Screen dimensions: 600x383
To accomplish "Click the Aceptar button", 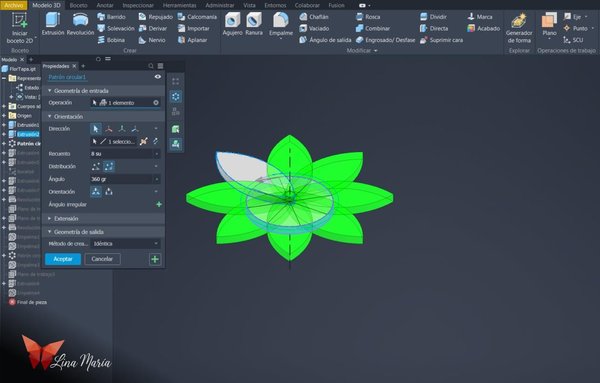I will 63,259.
